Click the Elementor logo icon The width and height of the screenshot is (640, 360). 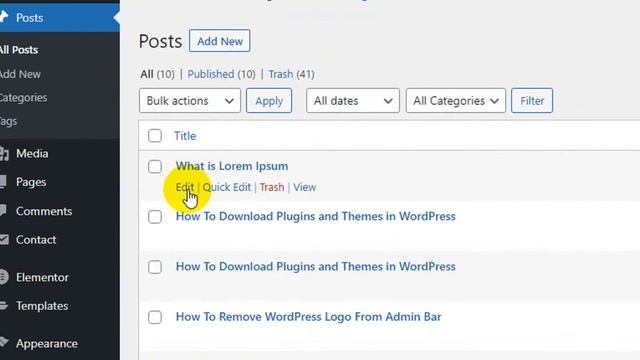(x=4, y=277)
